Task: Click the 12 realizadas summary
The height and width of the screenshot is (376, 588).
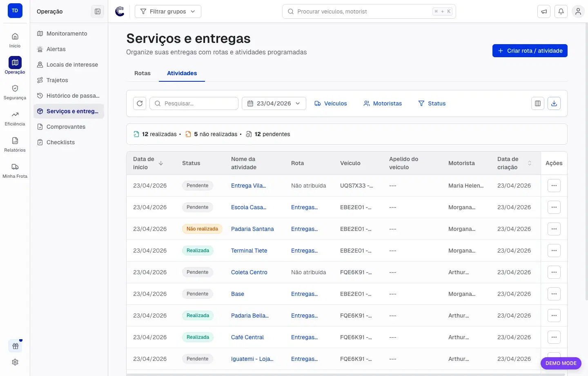Action: (155, 134)
